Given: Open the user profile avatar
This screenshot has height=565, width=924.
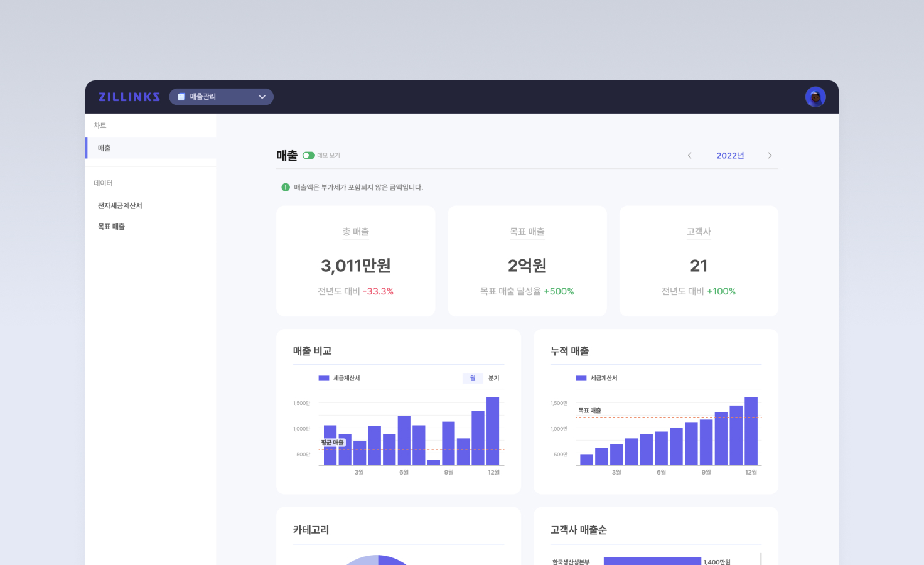Looking at the screenshot, I should coord(815,97).
